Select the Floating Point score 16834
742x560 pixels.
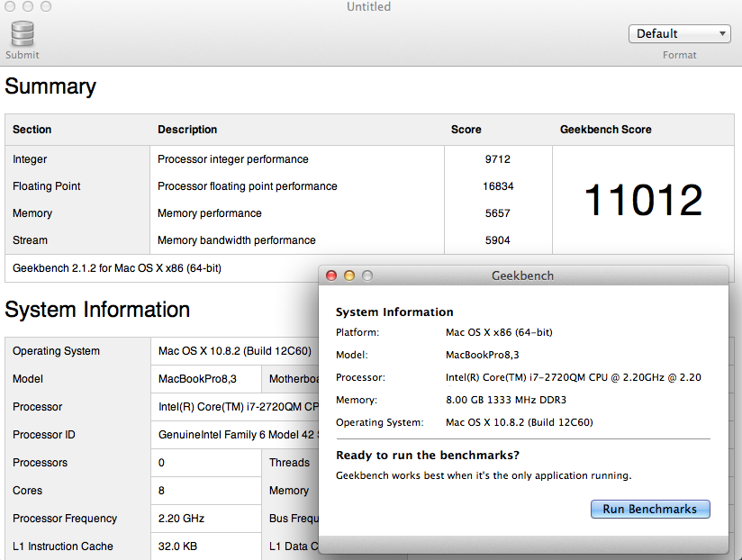click(x=498, y=186)
